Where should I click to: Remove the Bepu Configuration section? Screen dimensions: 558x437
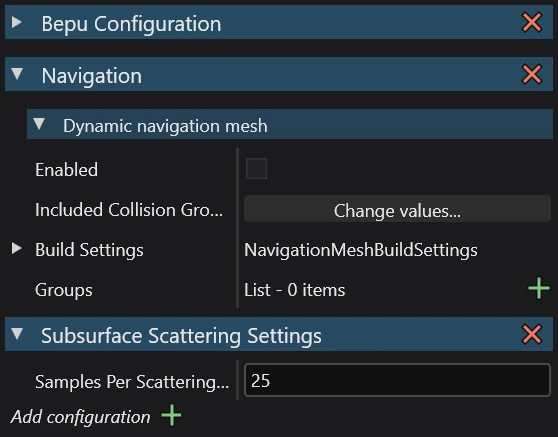pos(532,22)
